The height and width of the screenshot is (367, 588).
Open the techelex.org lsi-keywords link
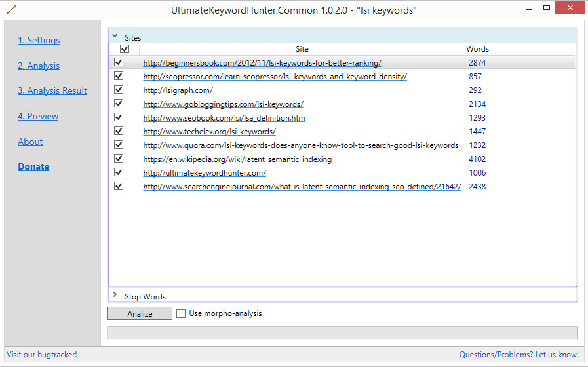209,132
